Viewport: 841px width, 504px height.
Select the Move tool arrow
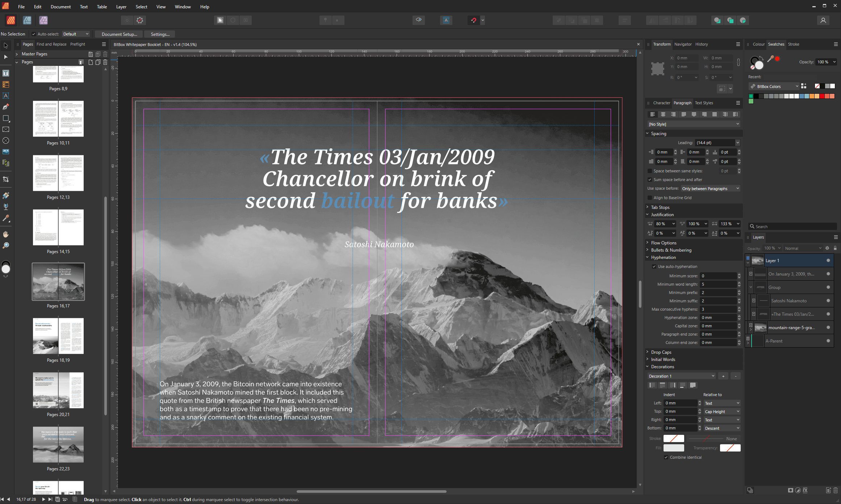click(6, 46)
